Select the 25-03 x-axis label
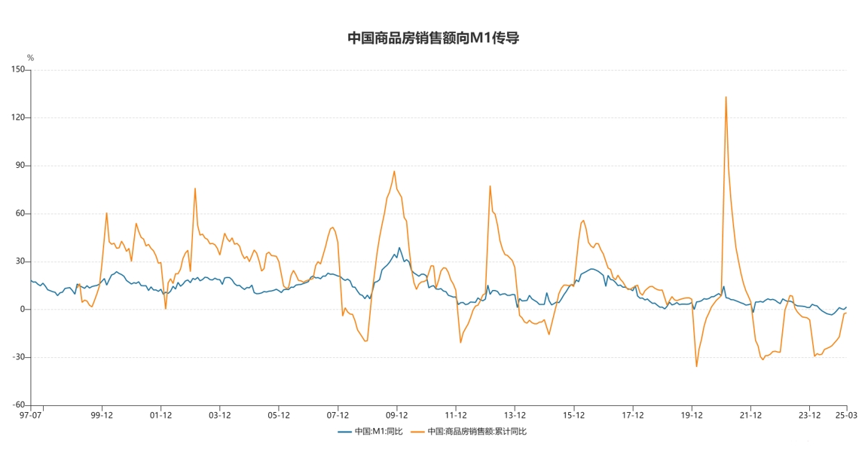This screenshot has height=452, width=868. 846,414
